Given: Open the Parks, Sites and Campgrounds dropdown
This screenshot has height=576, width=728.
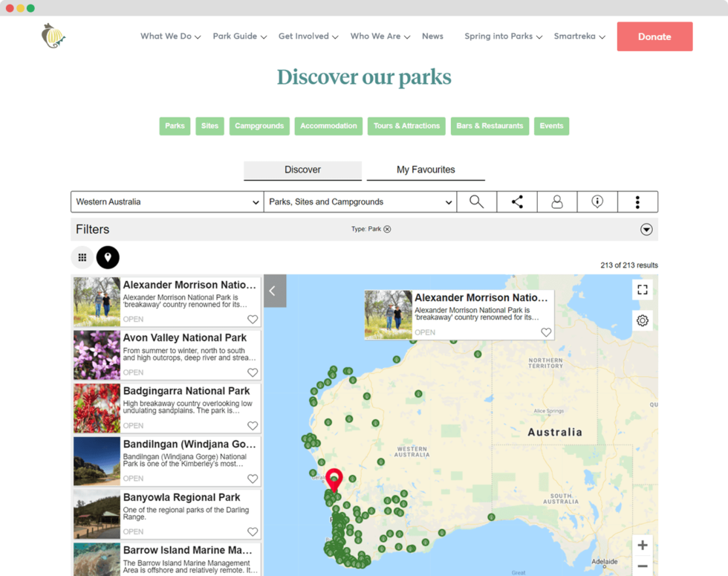Looking at the screenshot, I should point(360,201).
